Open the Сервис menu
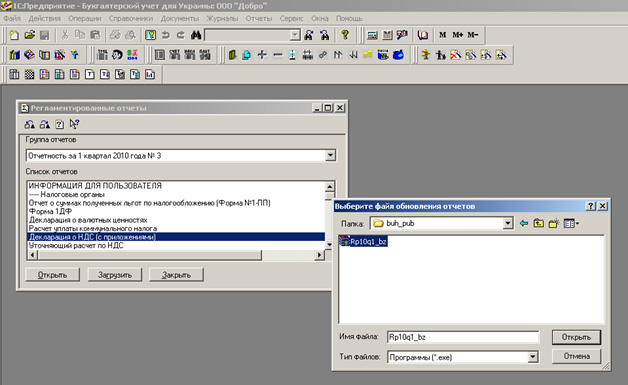The image size is (628, 385). (x=292, y=18)
